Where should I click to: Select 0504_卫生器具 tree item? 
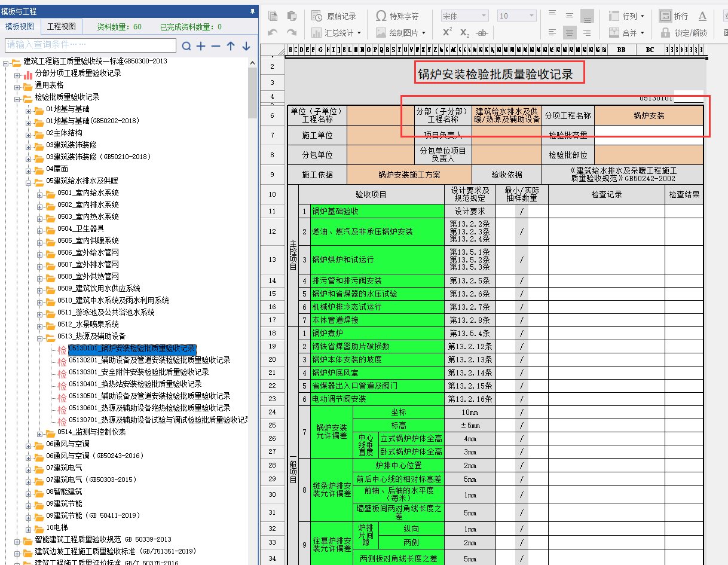pos(81,228)
